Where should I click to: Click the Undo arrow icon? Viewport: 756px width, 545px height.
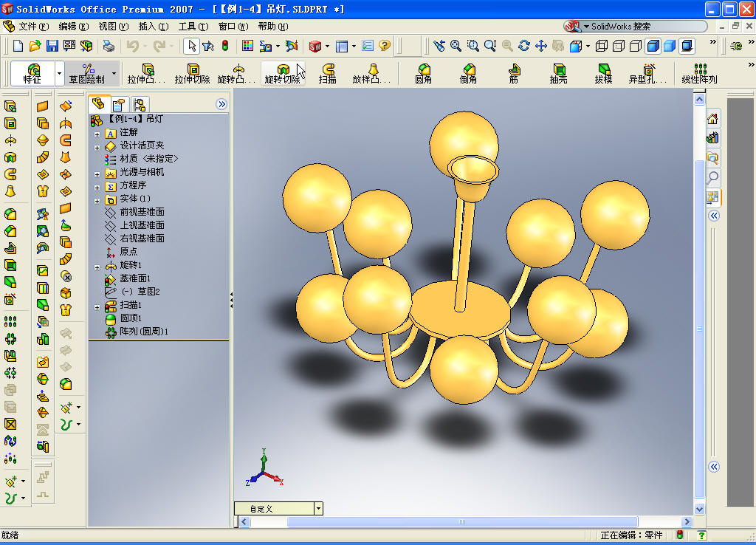point(133,46)
